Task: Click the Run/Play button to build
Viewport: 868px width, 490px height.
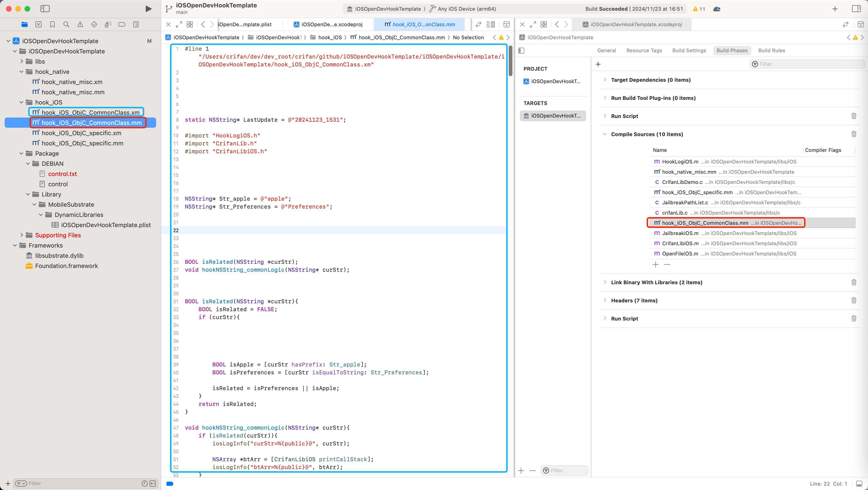Action: [x=148, y=8]
